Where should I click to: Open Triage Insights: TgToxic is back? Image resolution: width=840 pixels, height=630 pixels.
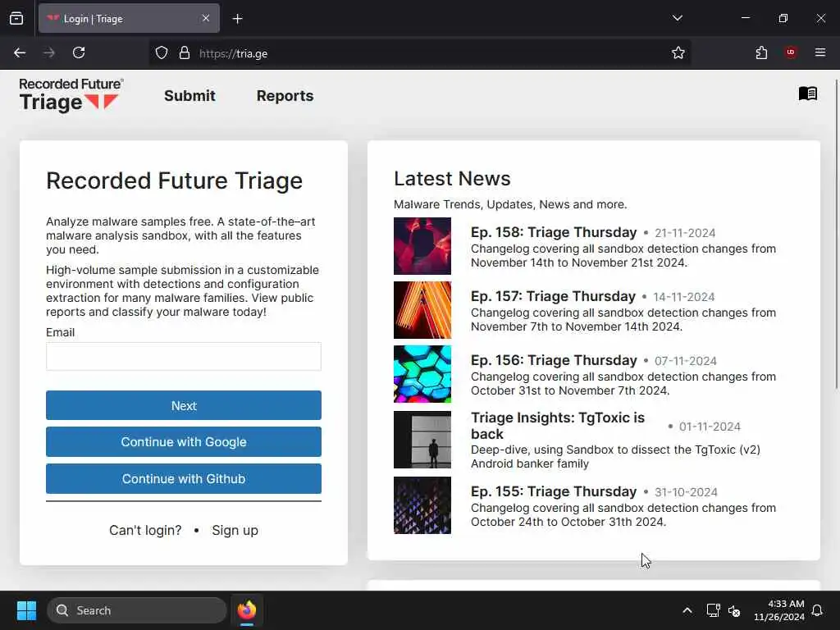[x=558, y=426]
